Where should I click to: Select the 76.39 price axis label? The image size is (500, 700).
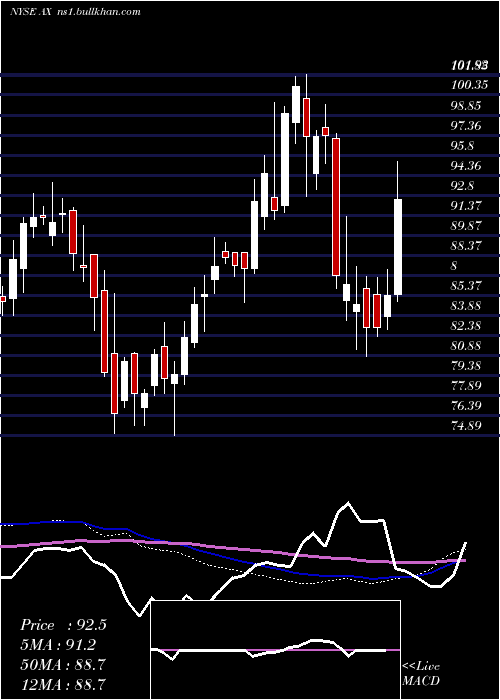(x=466, y=406)
